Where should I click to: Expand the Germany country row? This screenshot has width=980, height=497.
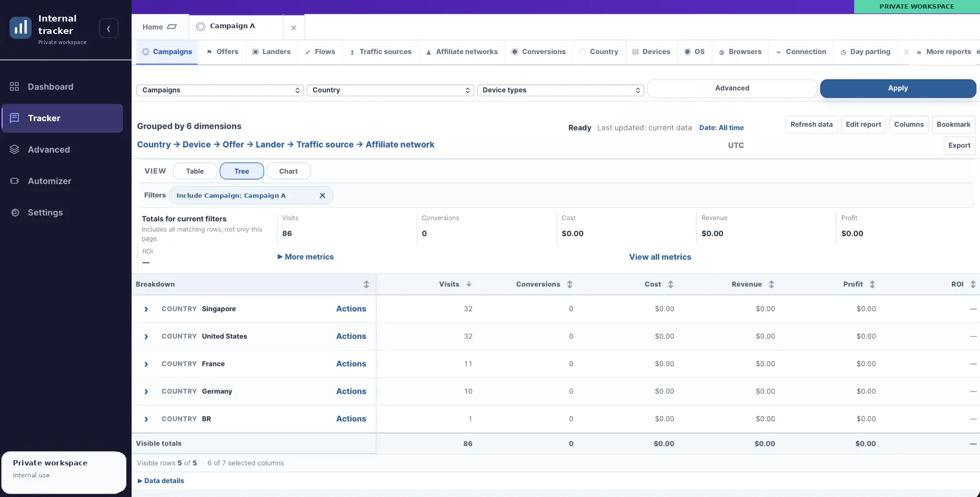point(146,392)
